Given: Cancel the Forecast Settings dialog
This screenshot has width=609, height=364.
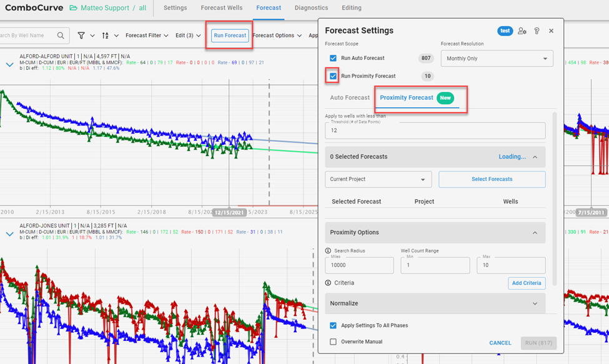Looking at the screenshot, I should click(500, 343).
